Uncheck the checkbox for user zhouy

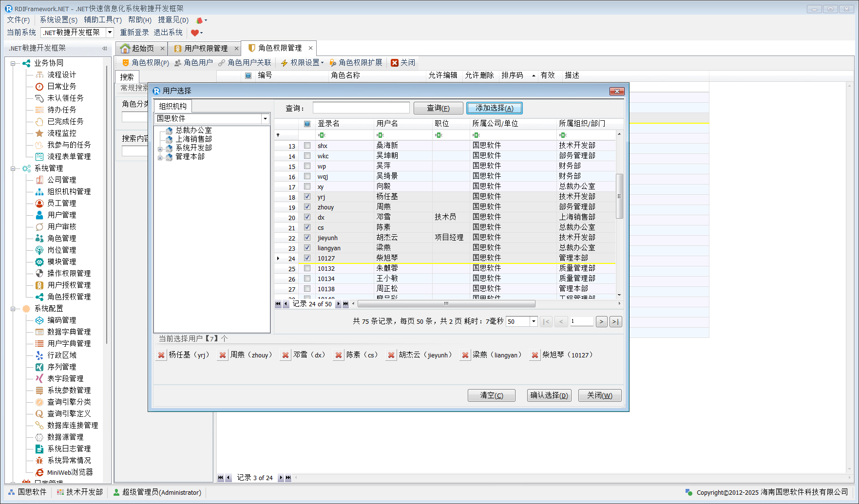coord(307,207)
